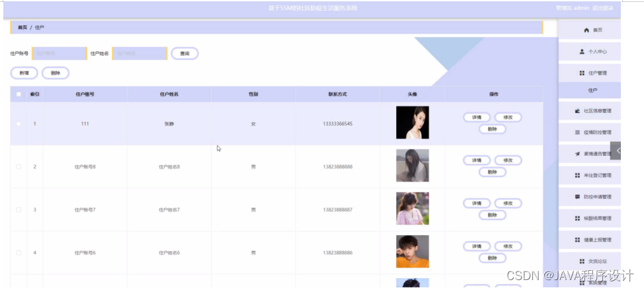Open 健康上报管理 via its grid icon
Viewport: 644px width, 288px height.
coord(577,240)
